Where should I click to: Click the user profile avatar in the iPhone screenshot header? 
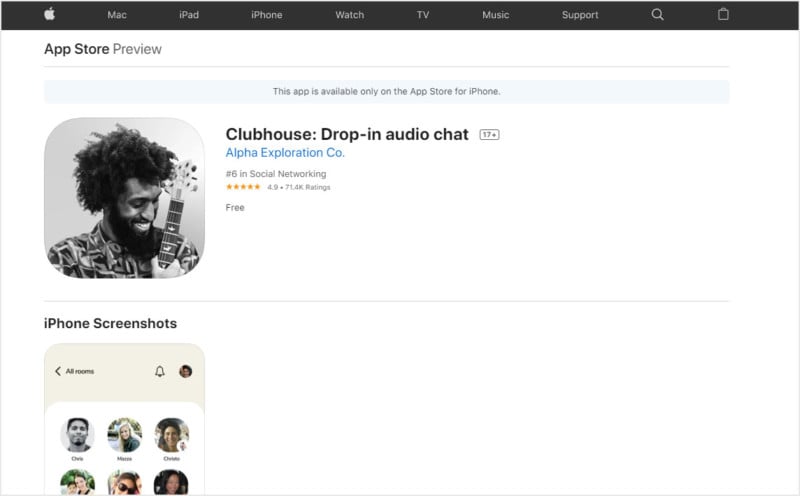pos(186,371)
